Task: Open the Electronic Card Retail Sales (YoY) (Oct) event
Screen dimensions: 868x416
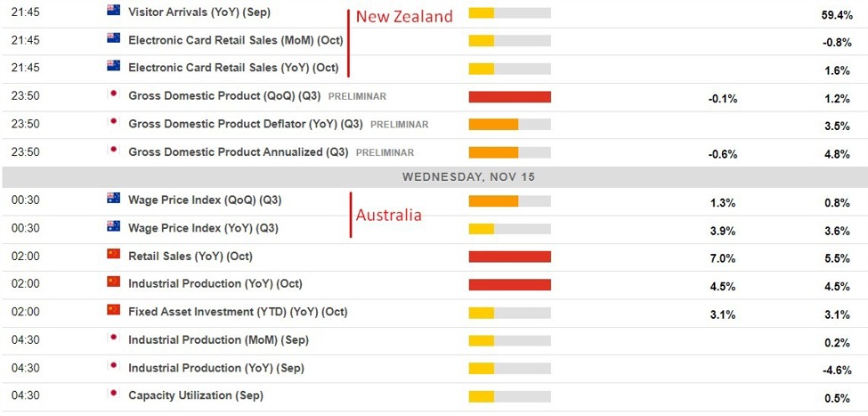Action: click(233, 68)
